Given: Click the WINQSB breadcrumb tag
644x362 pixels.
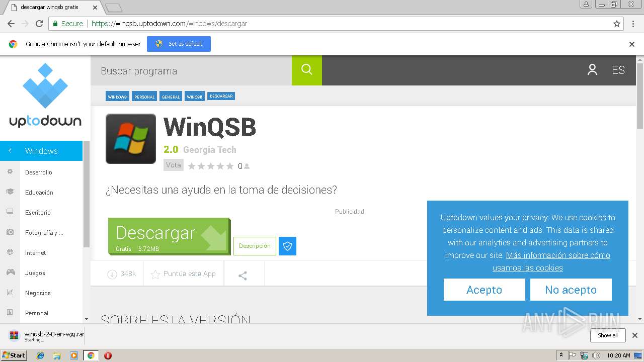Looking at the screenshot, I should [x=195, y=97].
